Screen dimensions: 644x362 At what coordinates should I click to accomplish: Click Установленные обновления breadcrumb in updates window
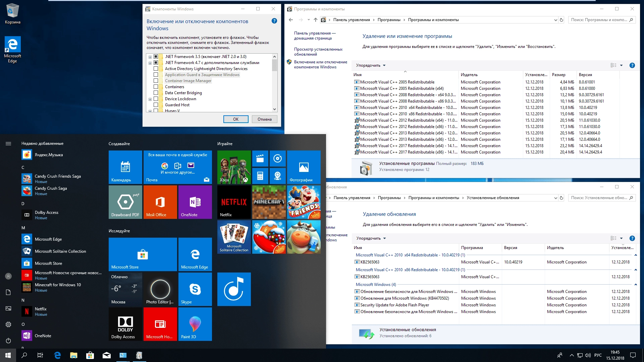coord(493,198)
